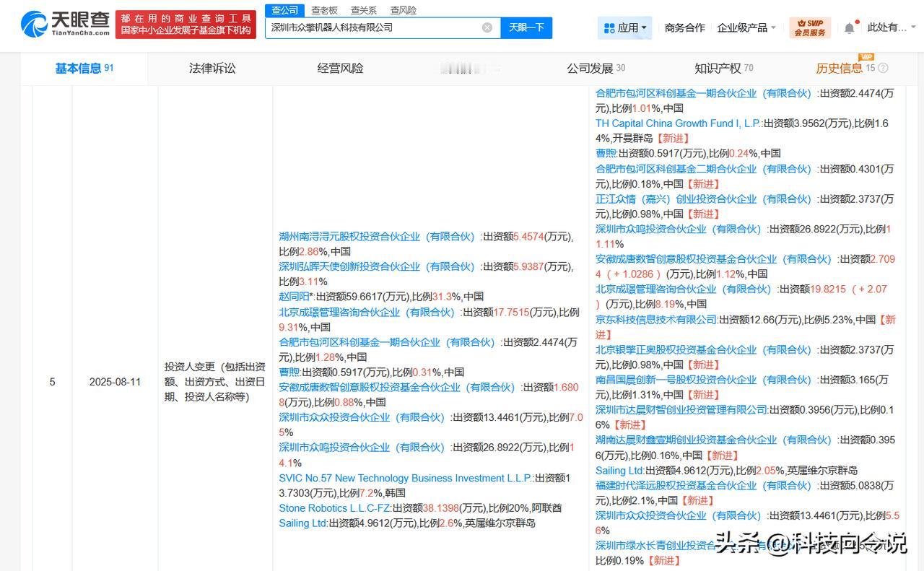This screenshot has height=571, width=924.
Task: Expand the 应用 dropdown
Action: (625, 27)
